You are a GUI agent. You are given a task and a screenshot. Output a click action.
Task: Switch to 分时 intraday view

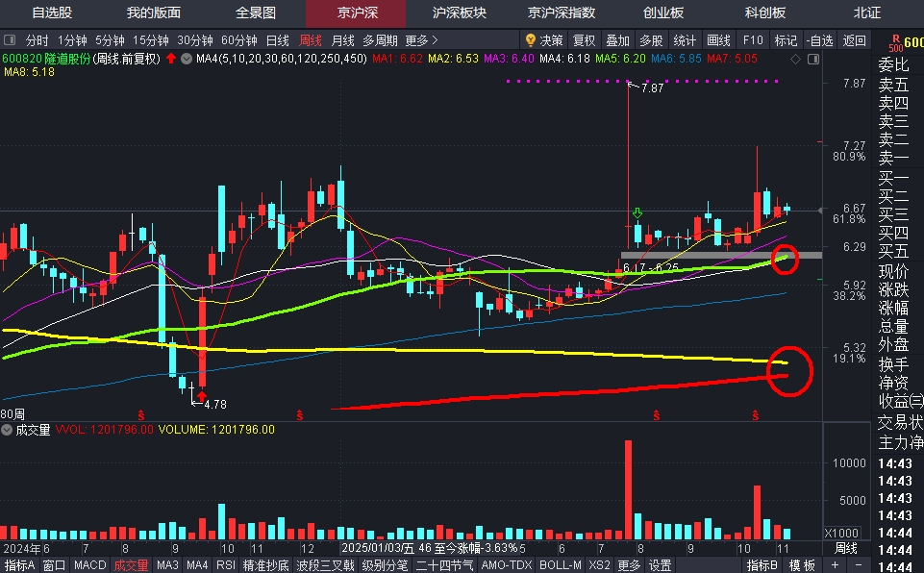tap(37, 40)
